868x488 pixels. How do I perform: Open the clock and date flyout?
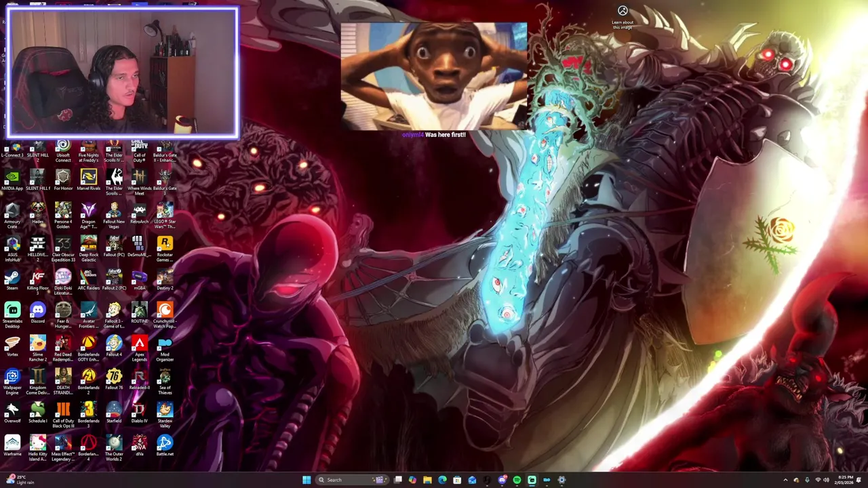pyautogui.click(x=846, y=480)
